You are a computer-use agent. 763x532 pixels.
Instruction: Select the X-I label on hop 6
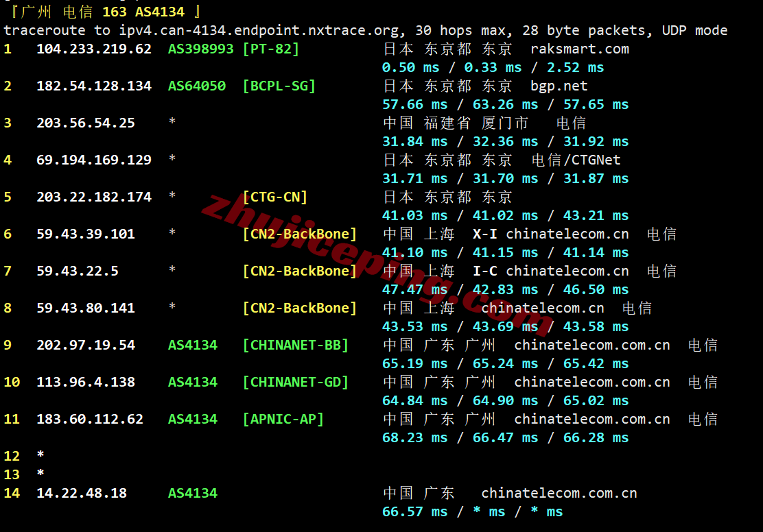click(x=484, y=234)
